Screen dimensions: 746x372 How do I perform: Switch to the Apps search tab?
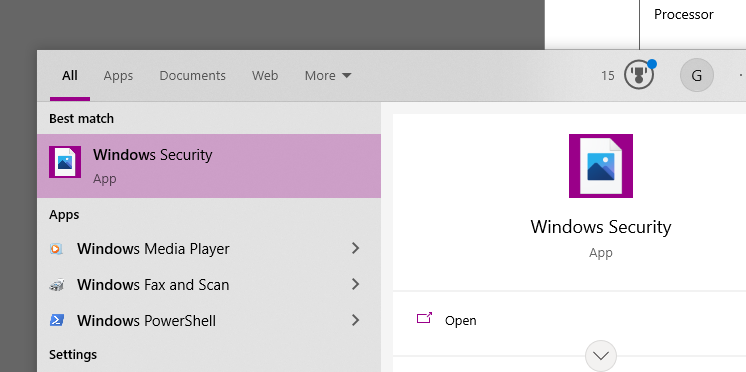tap(118, 76)
